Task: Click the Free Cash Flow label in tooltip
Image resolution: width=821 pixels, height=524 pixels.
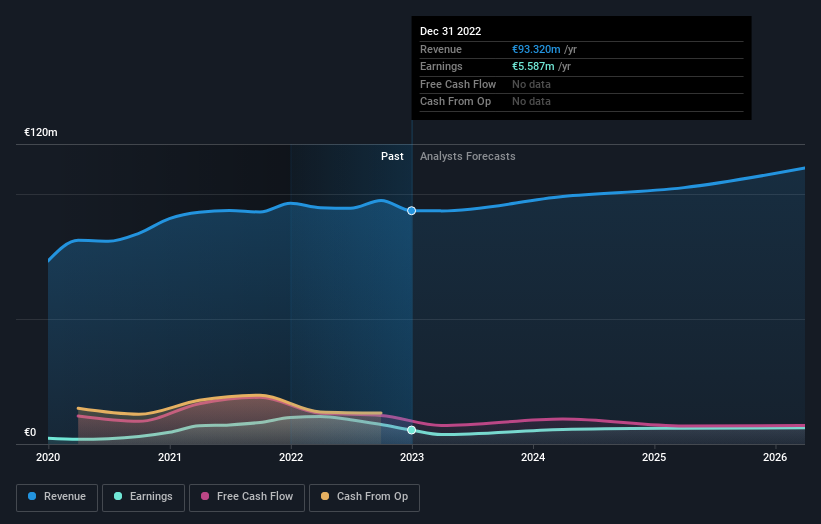Action: point(458,84)
